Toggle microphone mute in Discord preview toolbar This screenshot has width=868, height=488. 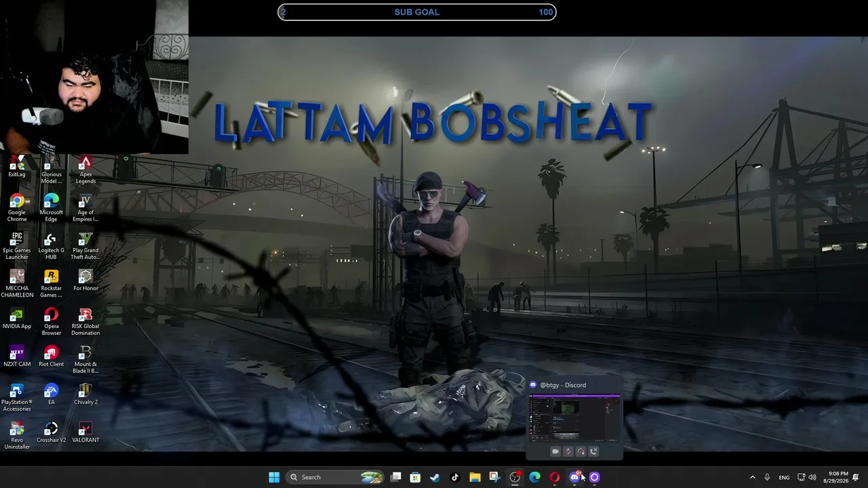568,451
